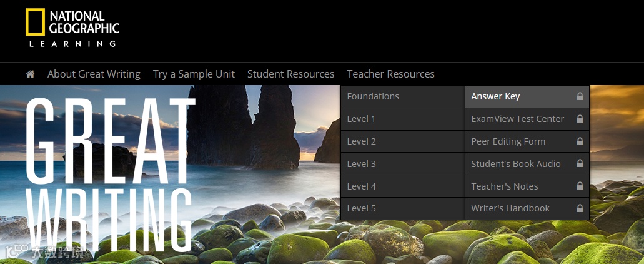The image size is (644, 264).
Task: Expand the Student Resources menu
Action: tap(291, 74)
